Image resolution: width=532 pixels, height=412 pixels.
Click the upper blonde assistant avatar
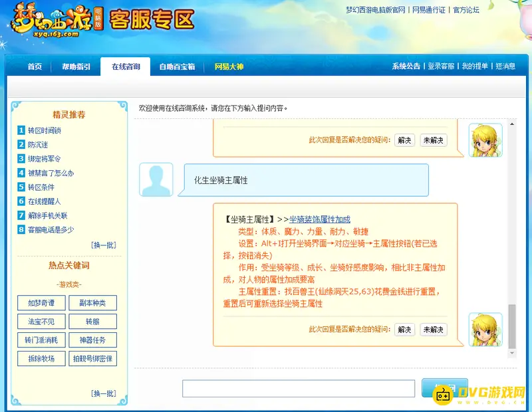click(x=485, y=140)
